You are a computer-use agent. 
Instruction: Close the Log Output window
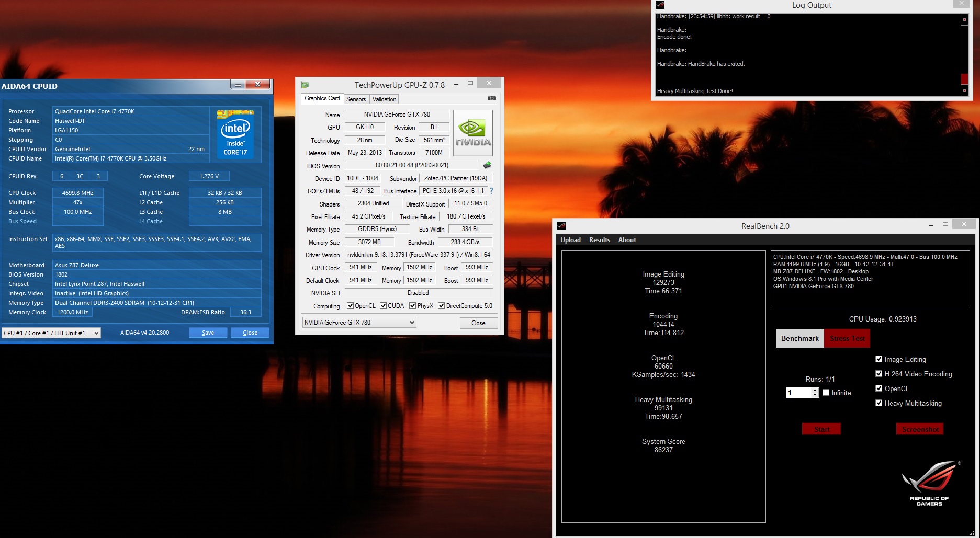(x=961, y=4)
